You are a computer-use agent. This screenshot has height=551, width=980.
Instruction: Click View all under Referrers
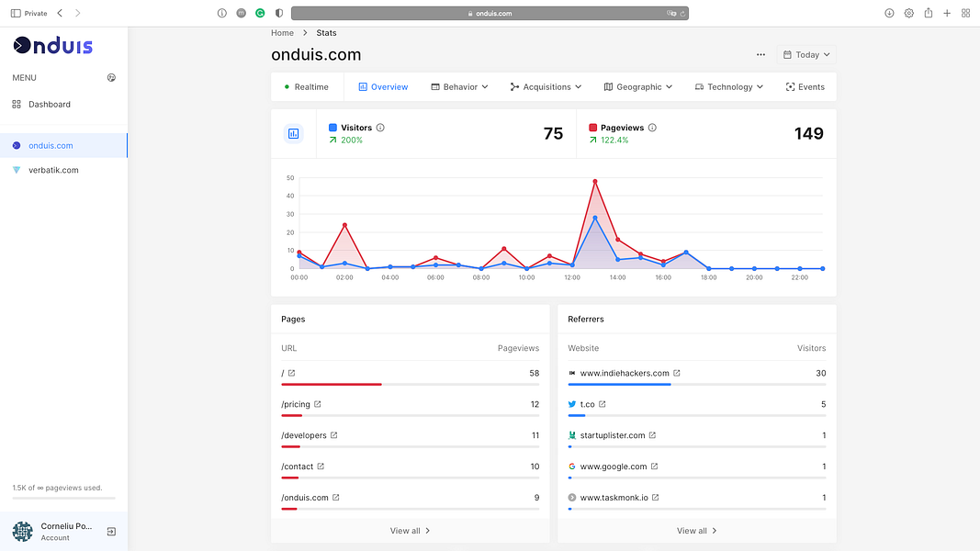(x=696, y=530)
